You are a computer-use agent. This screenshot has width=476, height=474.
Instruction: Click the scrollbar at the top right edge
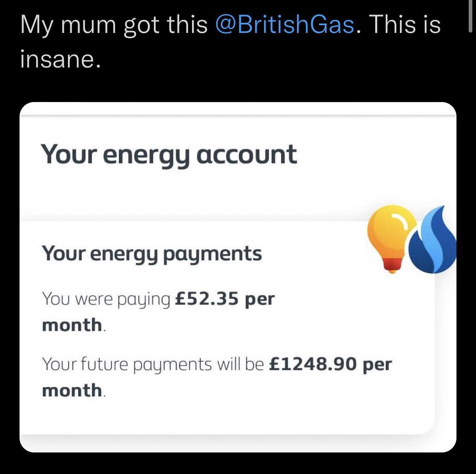(471, 16)
